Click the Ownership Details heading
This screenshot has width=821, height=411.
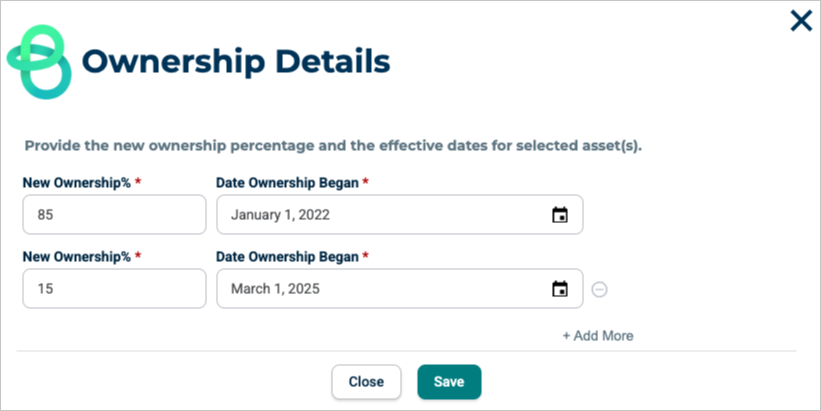[235, 61]
